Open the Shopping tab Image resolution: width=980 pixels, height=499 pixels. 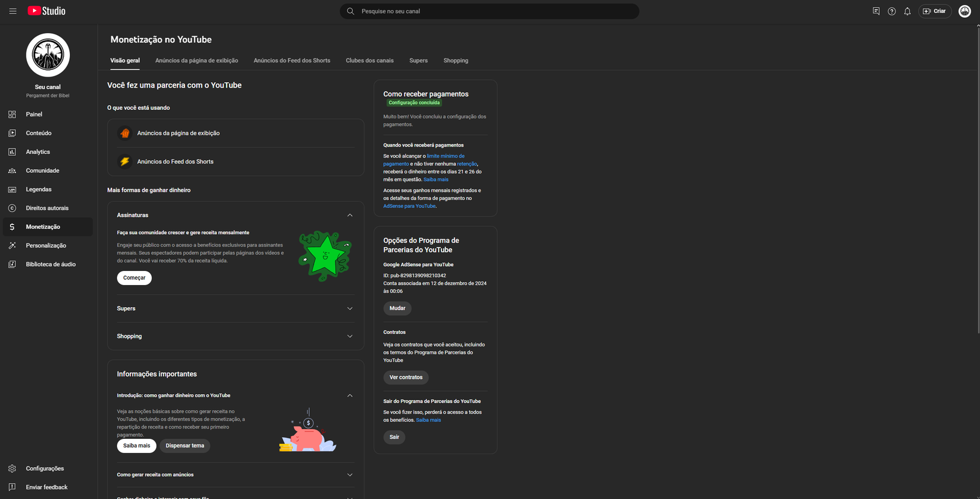(456, 61)
